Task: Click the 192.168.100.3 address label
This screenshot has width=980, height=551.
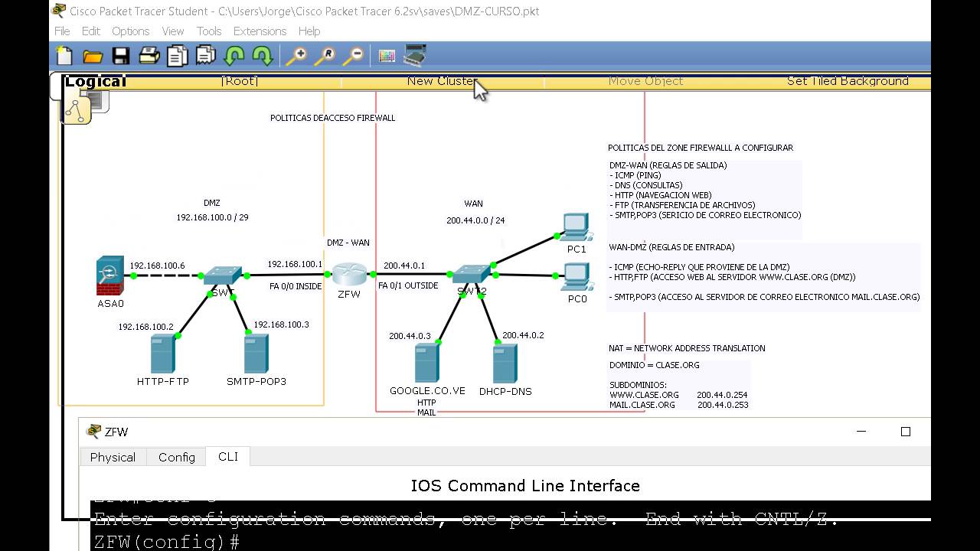Action: click(281, 324)
